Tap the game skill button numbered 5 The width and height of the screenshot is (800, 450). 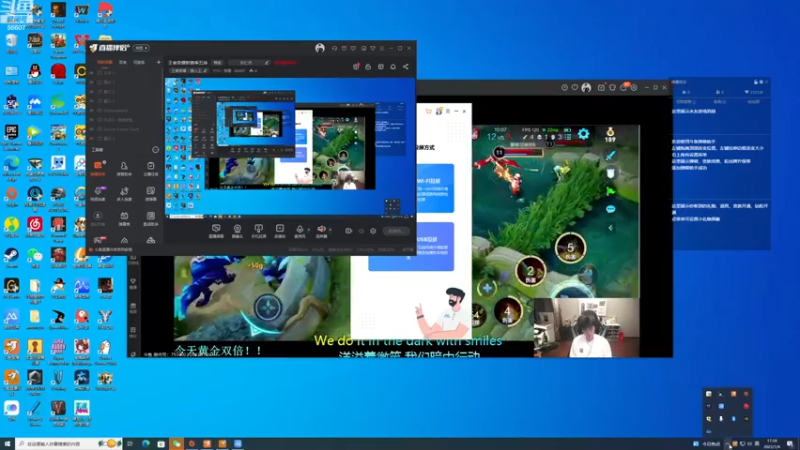pos(570,248)
